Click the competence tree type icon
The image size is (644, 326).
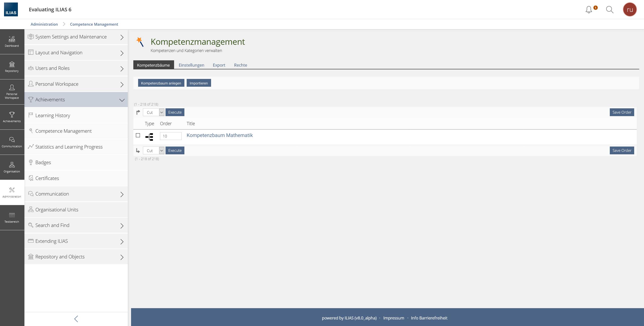tap(149, 137)
